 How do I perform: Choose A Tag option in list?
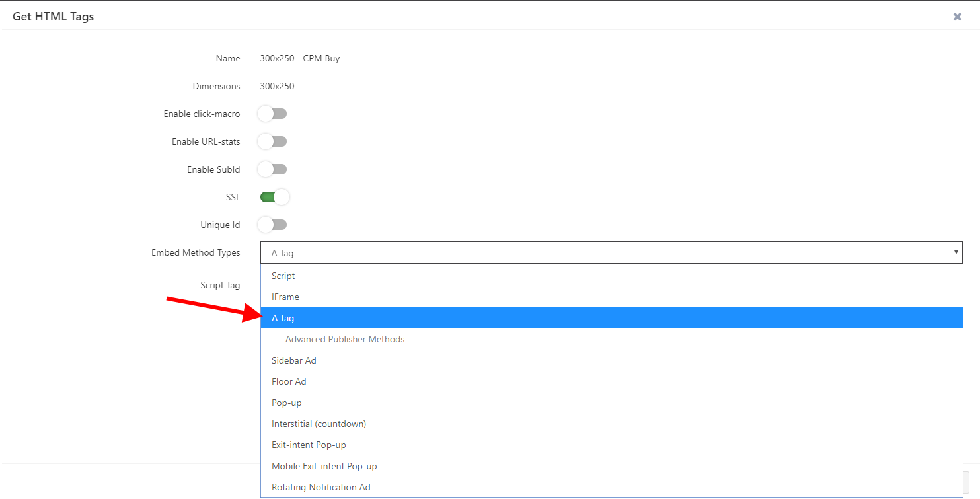pos(612,318)
